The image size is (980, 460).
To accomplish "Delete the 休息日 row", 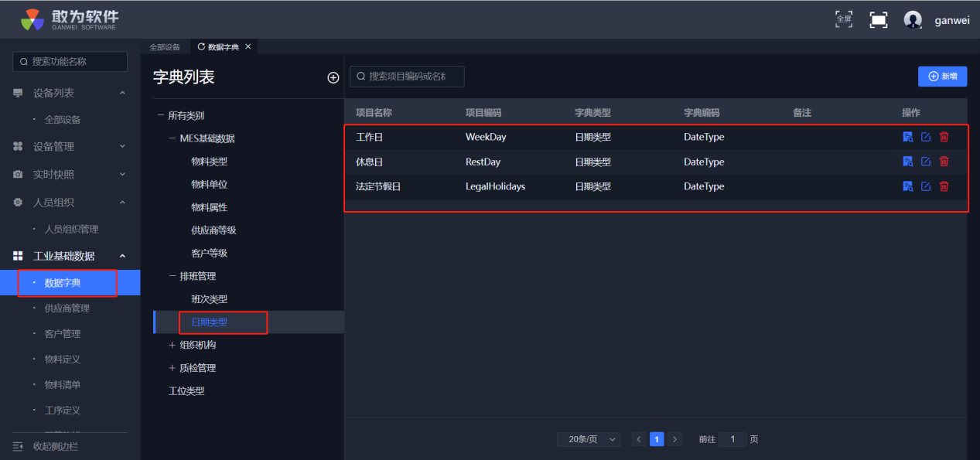I will [944, 162].
